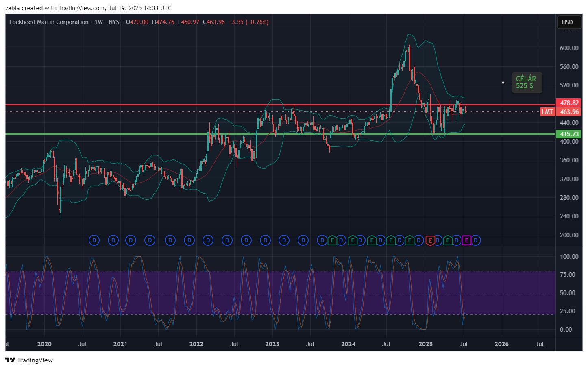Click the 75.00 oscillator scale label

click(x=568, y=274)
